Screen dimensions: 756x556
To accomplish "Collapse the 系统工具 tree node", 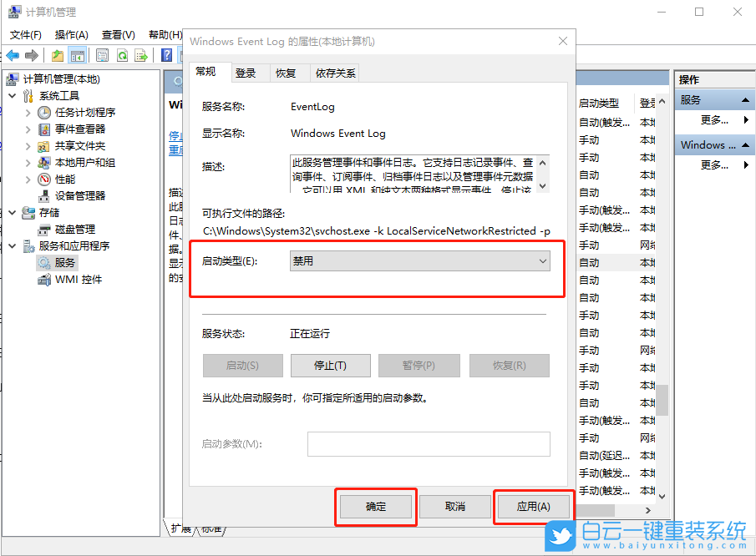I will pos(12,96).
